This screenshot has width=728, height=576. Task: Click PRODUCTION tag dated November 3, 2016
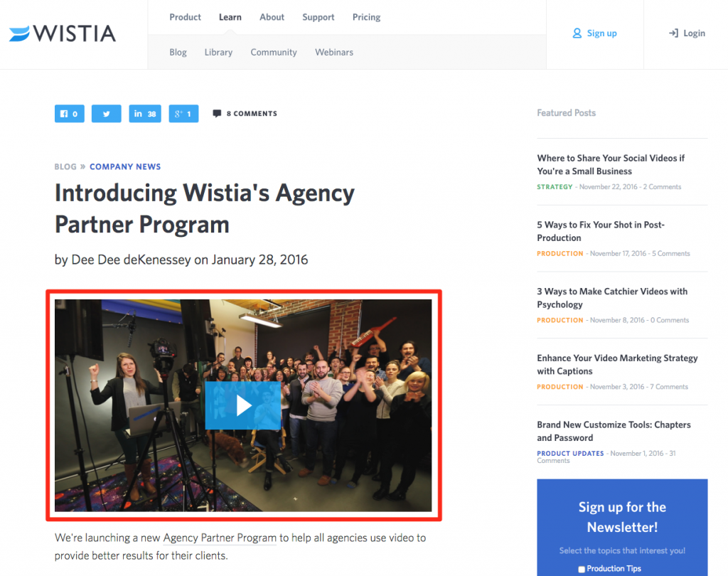tap(560, 387)
